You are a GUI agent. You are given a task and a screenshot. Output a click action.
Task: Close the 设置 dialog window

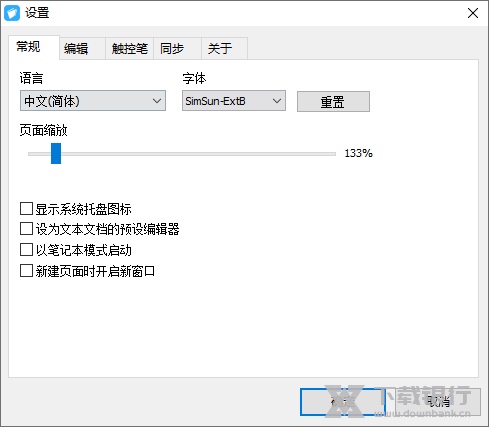(473, 13)
